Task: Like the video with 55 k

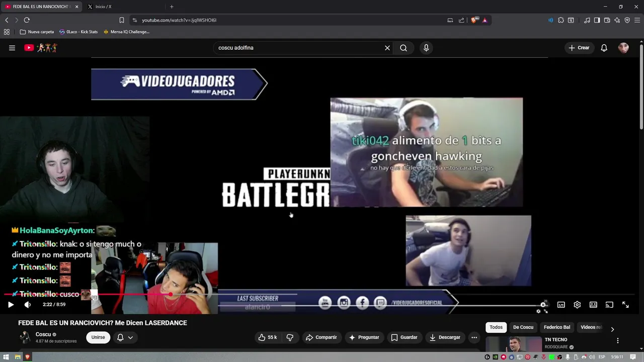Action: pos(267,337)
